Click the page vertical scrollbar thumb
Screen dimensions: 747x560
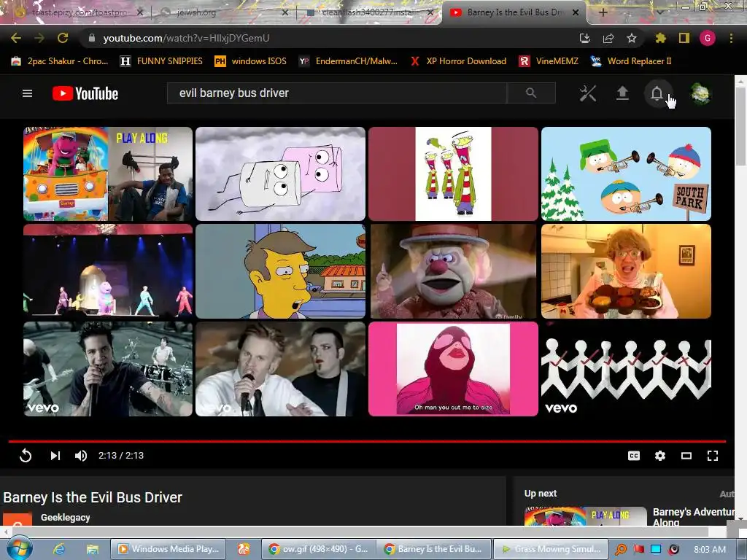(x=741, y=126)
